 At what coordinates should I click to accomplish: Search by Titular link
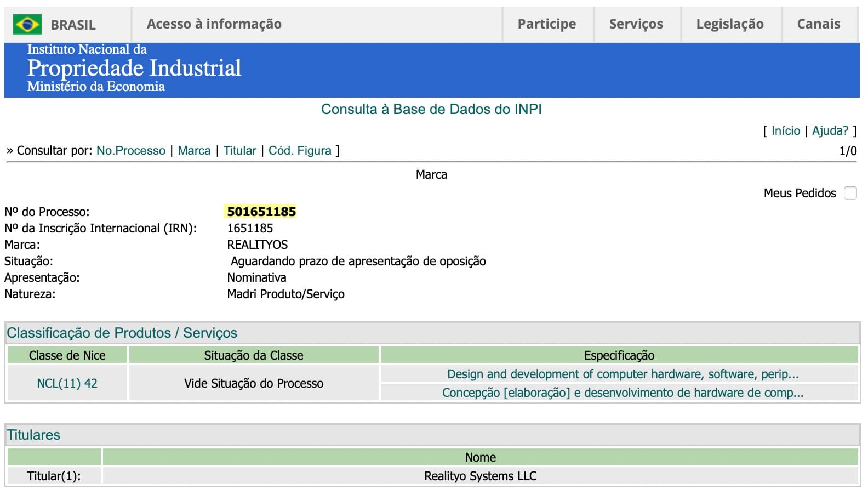[240, 150]
